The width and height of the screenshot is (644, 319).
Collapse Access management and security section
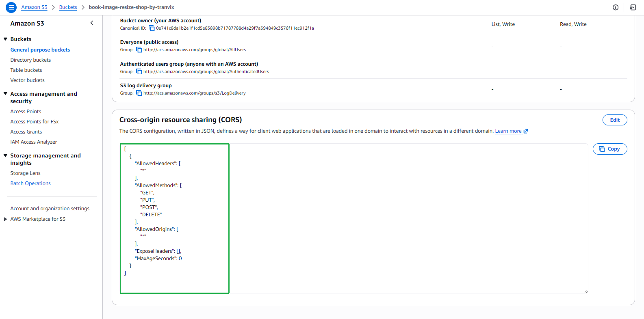(6, 94)
